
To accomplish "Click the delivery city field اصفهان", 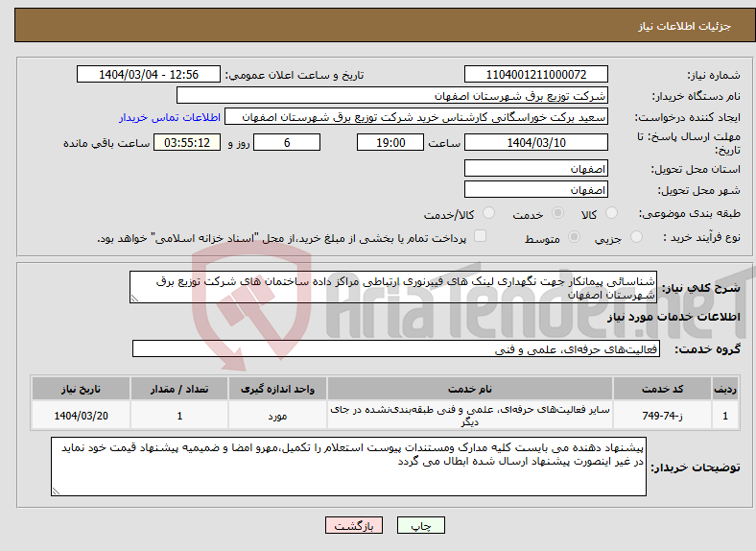I will coord(536,189).
